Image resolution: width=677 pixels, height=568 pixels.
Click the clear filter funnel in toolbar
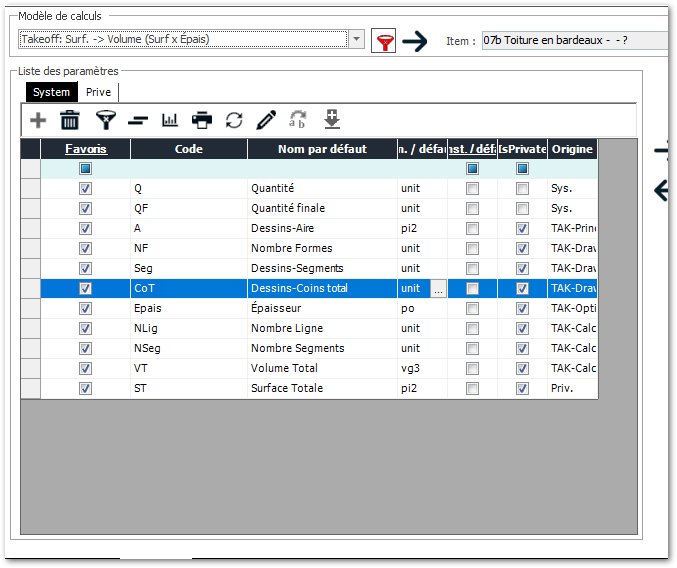[104, 120]
